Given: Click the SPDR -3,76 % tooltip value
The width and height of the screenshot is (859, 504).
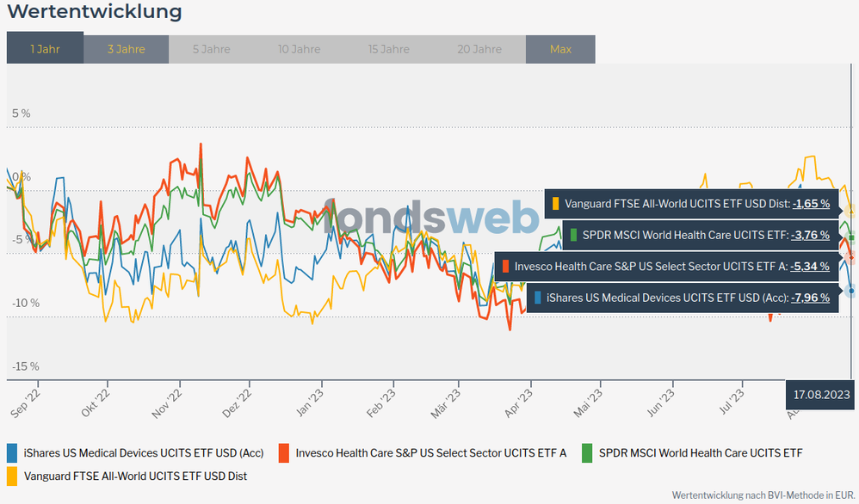Looking at the screenshot, I should [811, 235].
